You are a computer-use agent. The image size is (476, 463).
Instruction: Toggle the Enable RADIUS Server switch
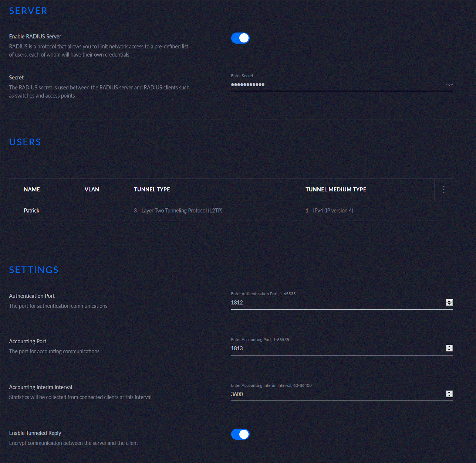(x=240, y=38)
